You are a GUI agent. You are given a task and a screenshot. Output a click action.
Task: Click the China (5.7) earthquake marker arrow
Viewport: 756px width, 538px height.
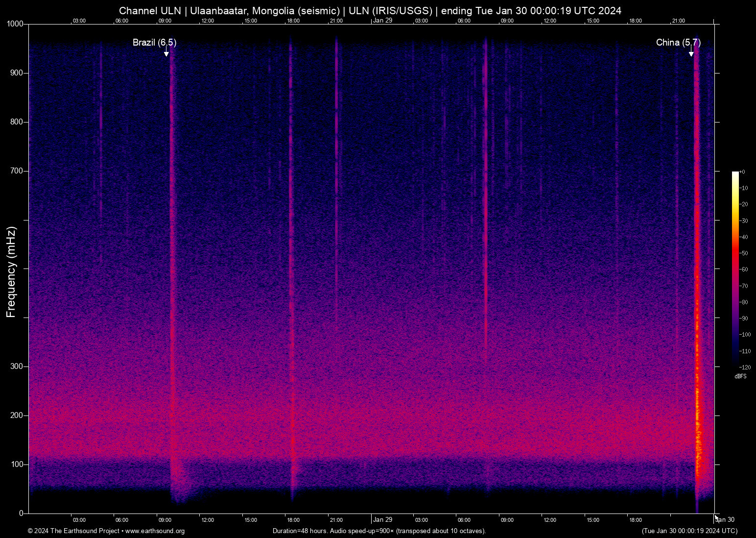click(692, 52)
